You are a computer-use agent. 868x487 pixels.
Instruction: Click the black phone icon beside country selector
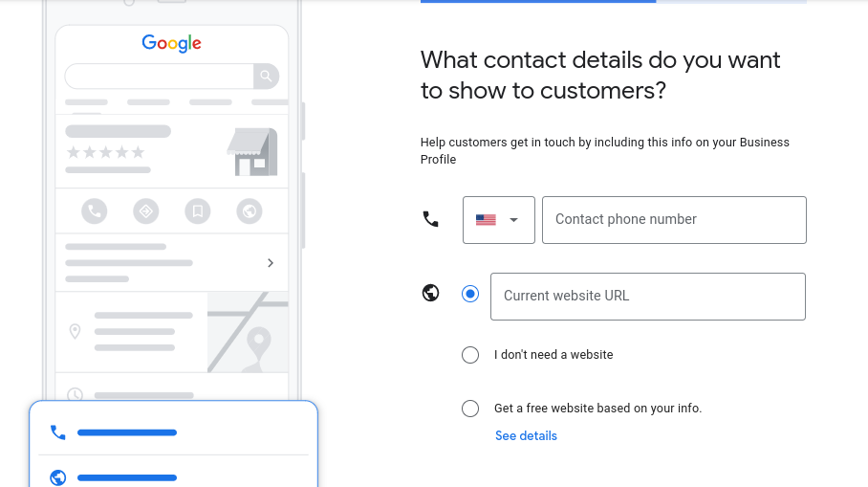tap(431, 219)
